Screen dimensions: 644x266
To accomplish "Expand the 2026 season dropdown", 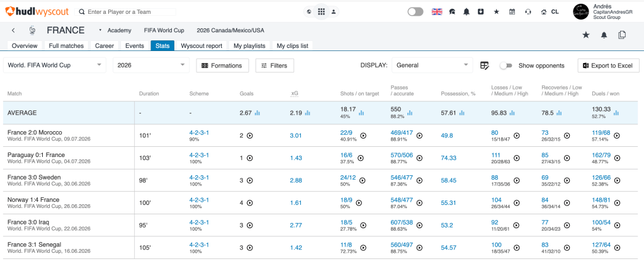I will click(x=151, y=65).
